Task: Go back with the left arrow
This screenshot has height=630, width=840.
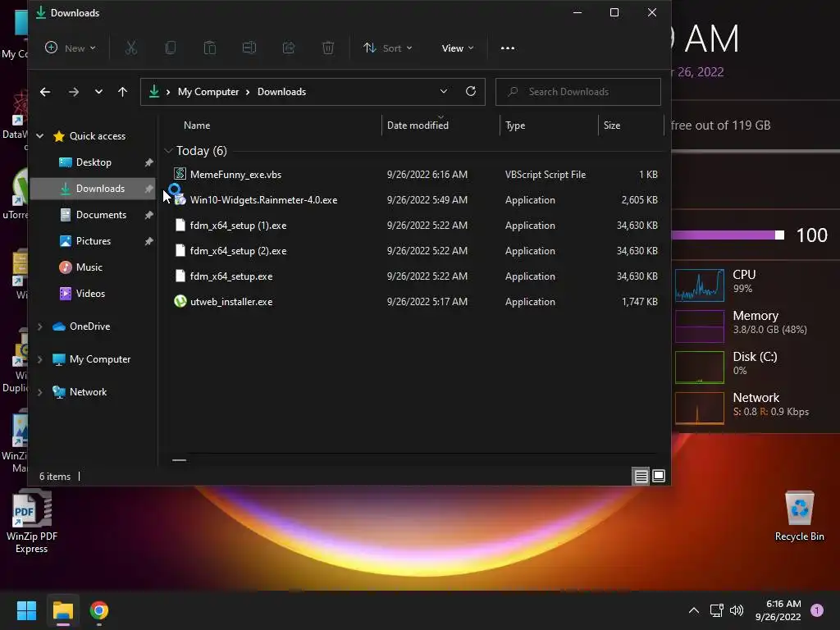Action: (45, 92)
